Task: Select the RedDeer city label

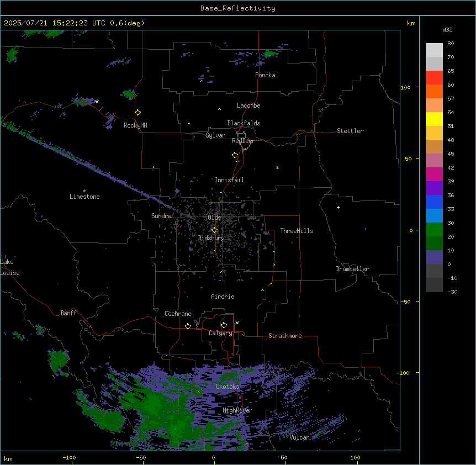Action: [243, 141]
